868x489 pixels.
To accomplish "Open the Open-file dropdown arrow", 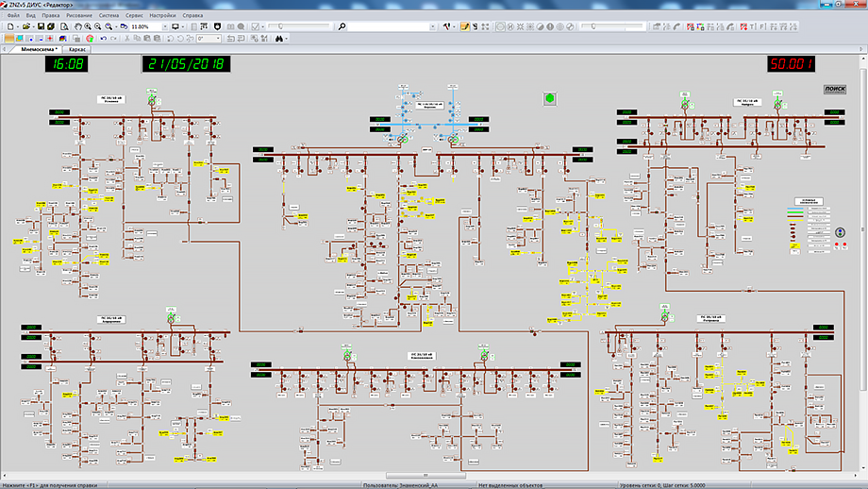I will [x=34, y=26].
